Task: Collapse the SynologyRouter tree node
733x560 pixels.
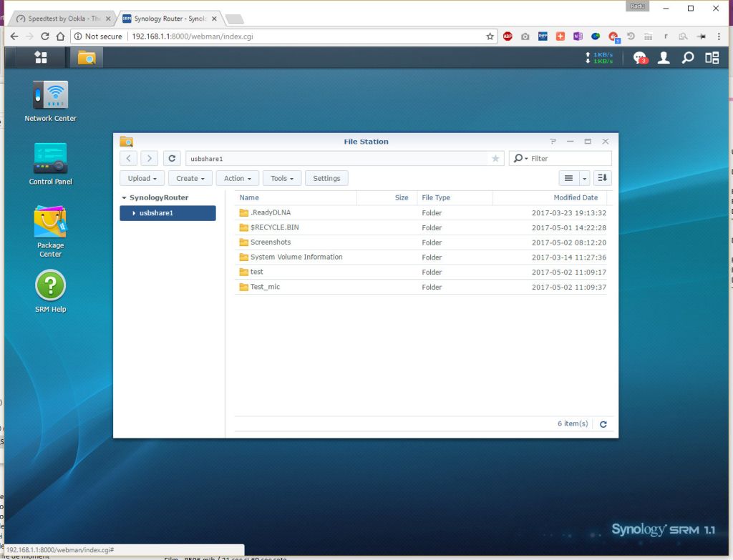Action: coord(124,198)
